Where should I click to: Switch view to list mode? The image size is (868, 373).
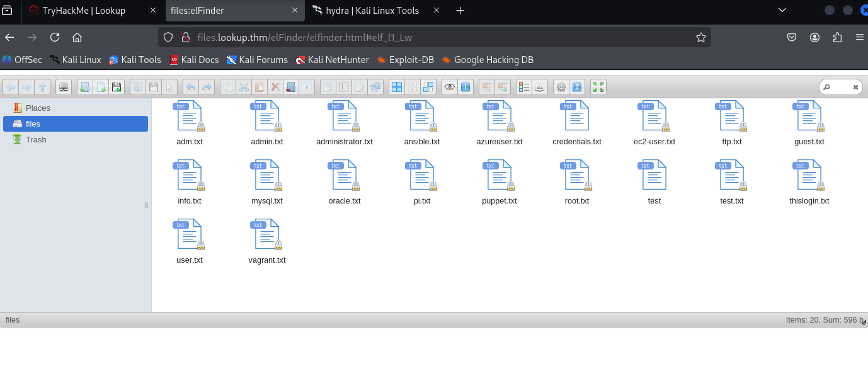[x=524, y=87]
